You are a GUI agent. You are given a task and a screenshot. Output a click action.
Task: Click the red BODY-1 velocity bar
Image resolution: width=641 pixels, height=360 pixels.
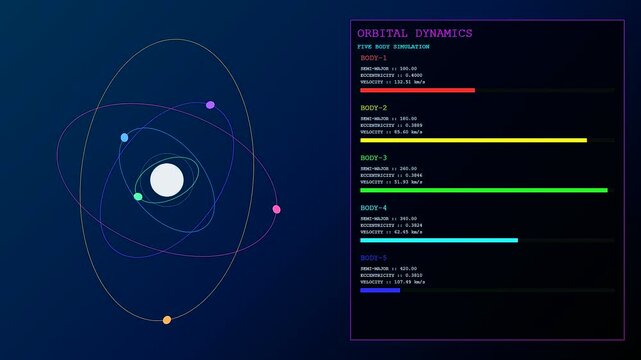pos(417,90)
